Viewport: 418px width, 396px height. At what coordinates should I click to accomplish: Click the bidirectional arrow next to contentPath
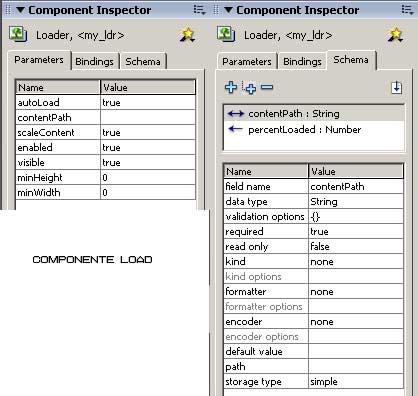[x=236, y=114]
